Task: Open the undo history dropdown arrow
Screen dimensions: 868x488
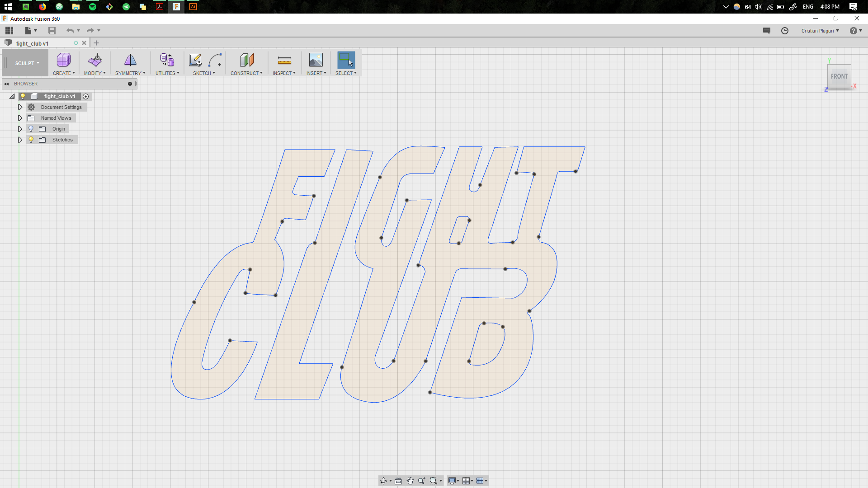Action: click(79, 31)
